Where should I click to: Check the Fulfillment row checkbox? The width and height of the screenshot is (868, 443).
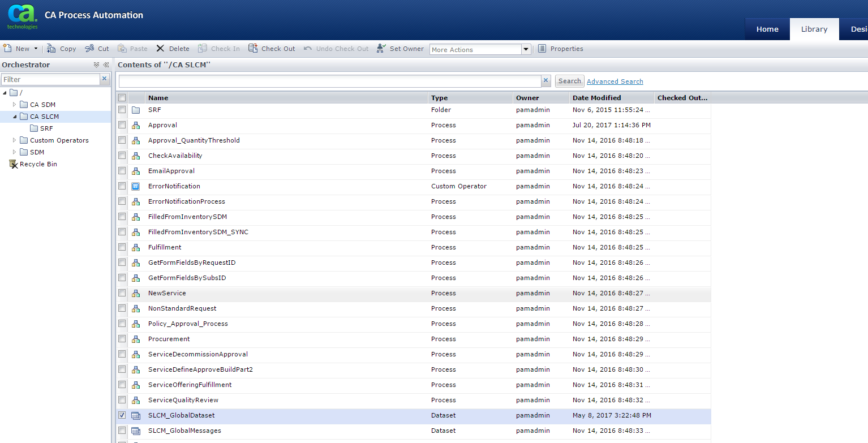click(122, 247)
